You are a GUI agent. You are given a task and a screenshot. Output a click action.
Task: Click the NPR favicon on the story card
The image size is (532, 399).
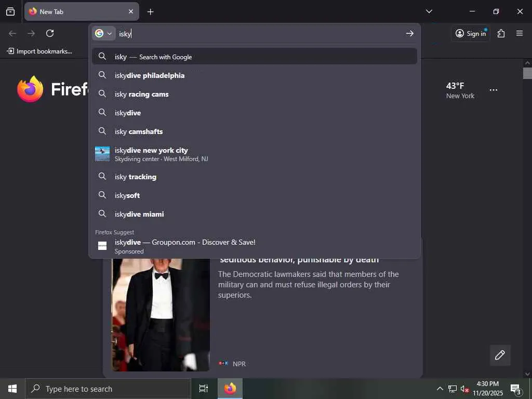click(x=223, y=363)
